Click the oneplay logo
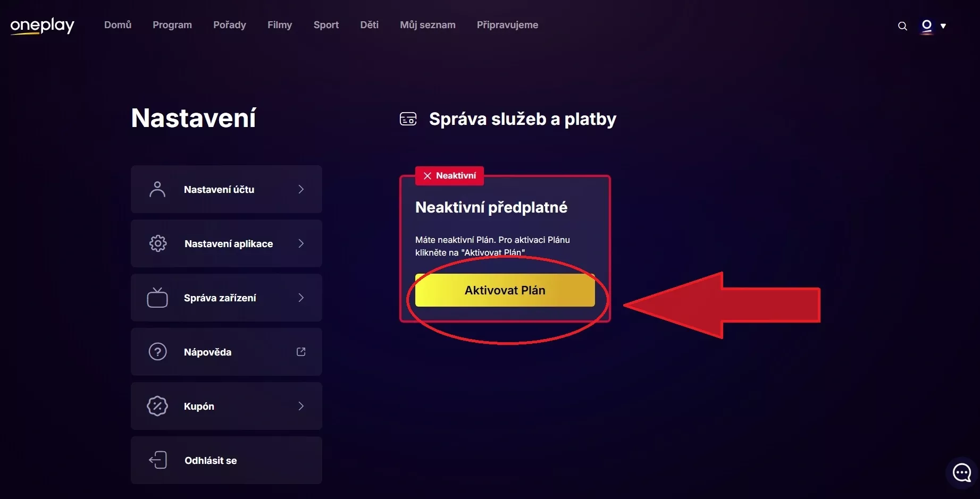Screen dimensions: 980x499 (43, 26)
